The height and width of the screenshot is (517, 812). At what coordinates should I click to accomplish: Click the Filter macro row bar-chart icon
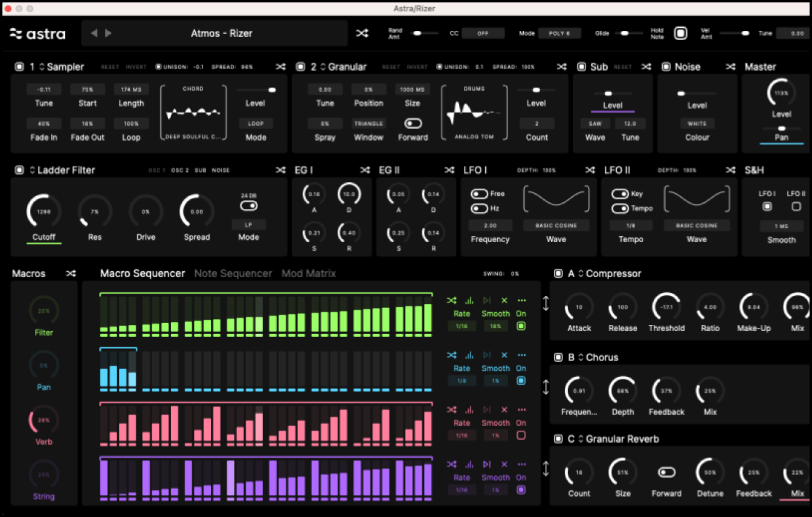pyautogui.click(x=469, y=300)
